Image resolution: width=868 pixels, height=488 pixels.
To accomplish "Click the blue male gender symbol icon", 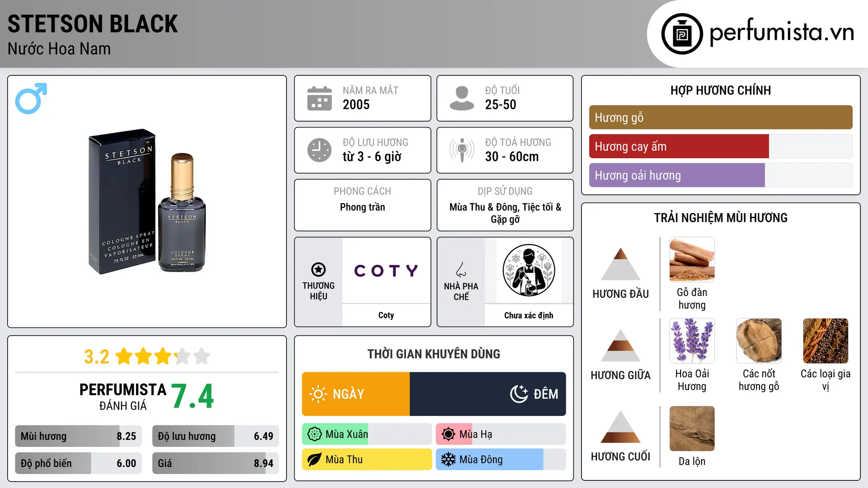I will point(31,98).
